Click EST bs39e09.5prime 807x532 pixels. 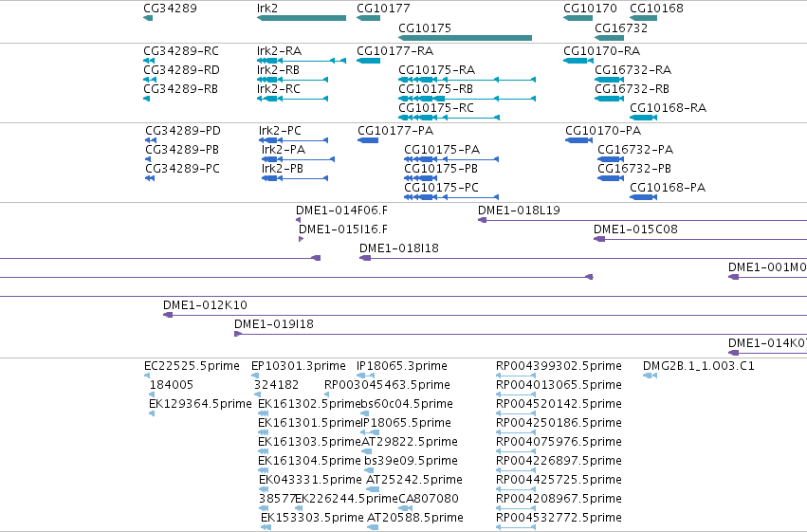coord(411,461)
